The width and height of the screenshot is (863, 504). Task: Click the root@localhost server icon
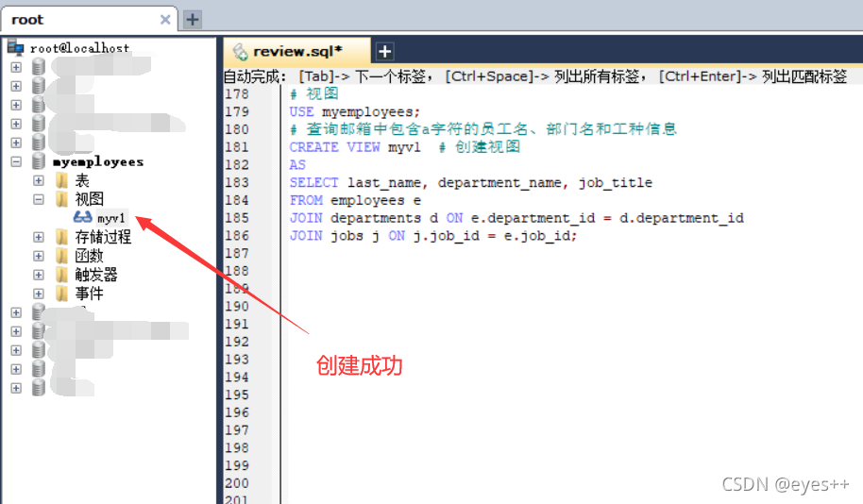coord(16,48)
